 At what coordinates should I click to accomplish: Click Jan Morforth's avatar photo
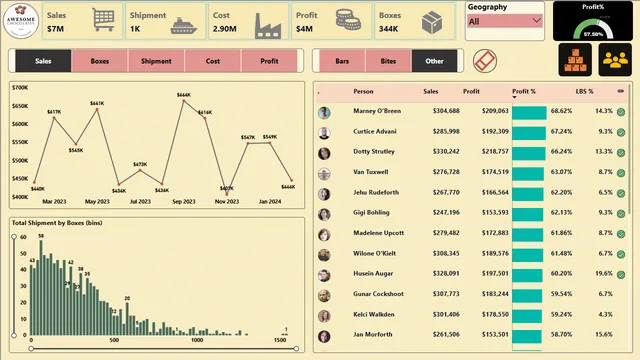pos(324,337)
